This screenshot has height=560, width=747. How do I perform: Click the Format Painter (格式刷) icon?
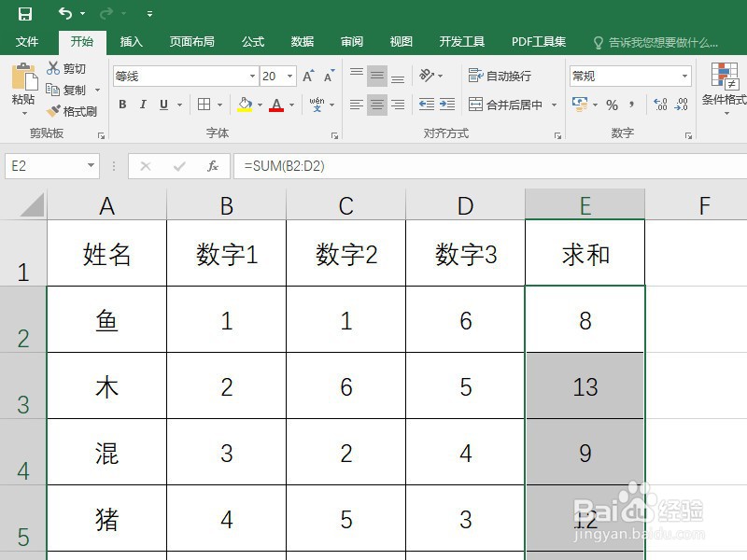51,110
